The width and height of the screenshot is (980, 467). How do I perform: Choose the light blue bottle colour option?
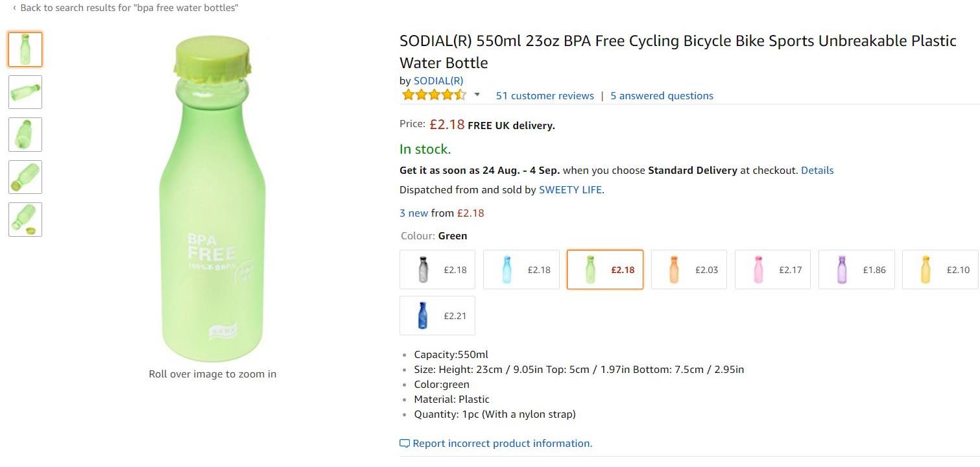pyautogui.click(x=521, y=269)
